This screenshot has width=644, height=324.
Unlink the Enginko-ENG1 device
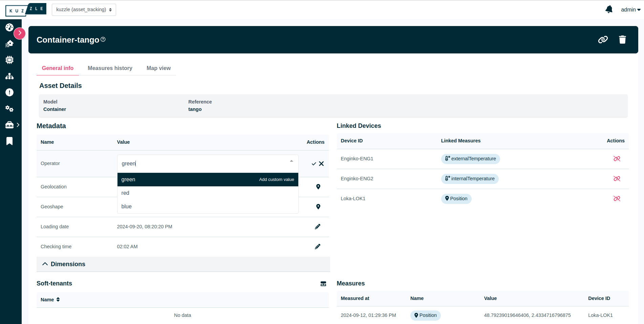coord(617,159)
